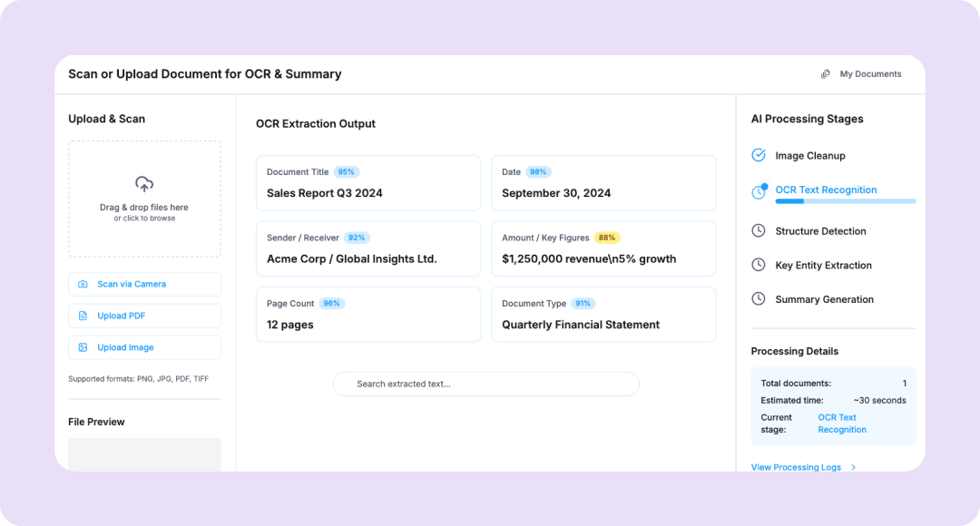Screen dimensions: 980x526
Task: Click the cloud upload icon in drop zone
Action: [x=144, y=184]
